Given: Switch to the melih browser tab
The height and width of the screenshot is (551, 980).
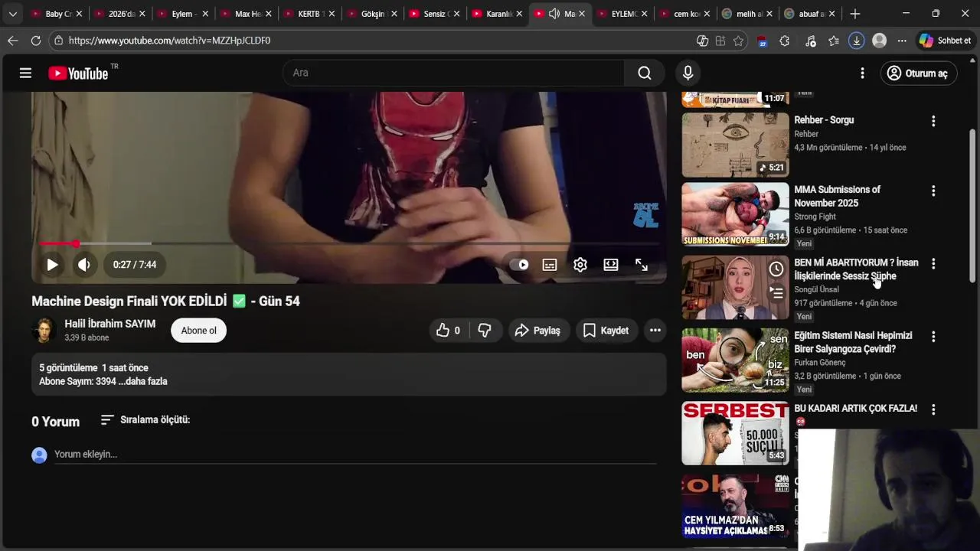Looking at the screenshot, I should (747, 14).
